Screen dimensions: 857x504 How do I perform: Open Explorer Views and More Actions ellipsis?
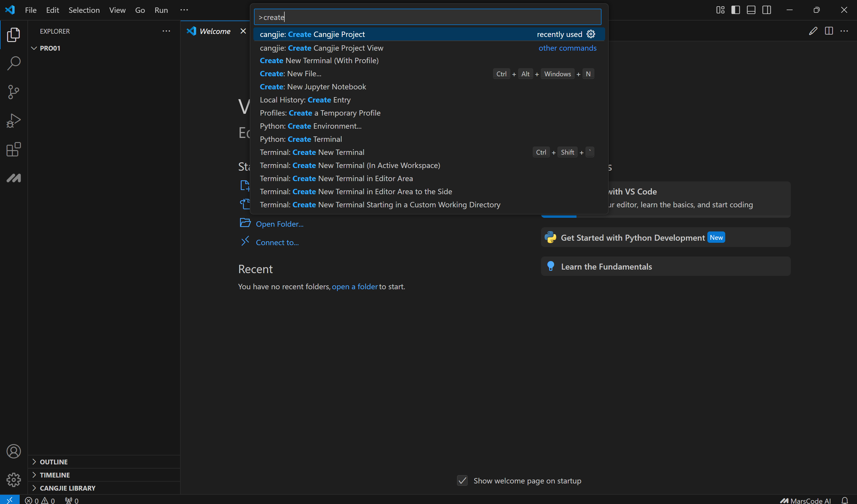166,31
